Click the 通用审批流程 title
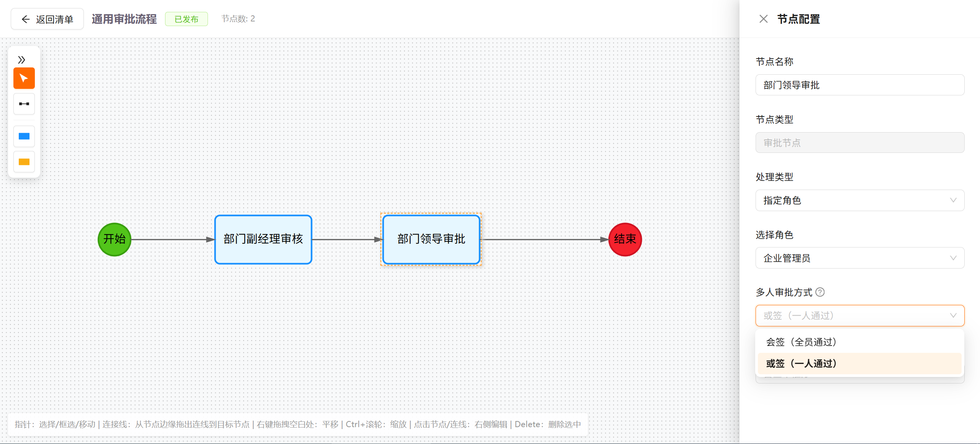 (124, 19)
